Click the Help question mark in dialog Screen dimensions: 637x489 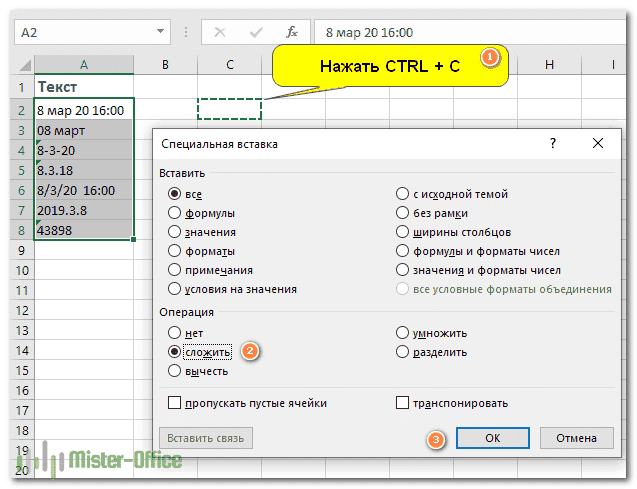552,144
